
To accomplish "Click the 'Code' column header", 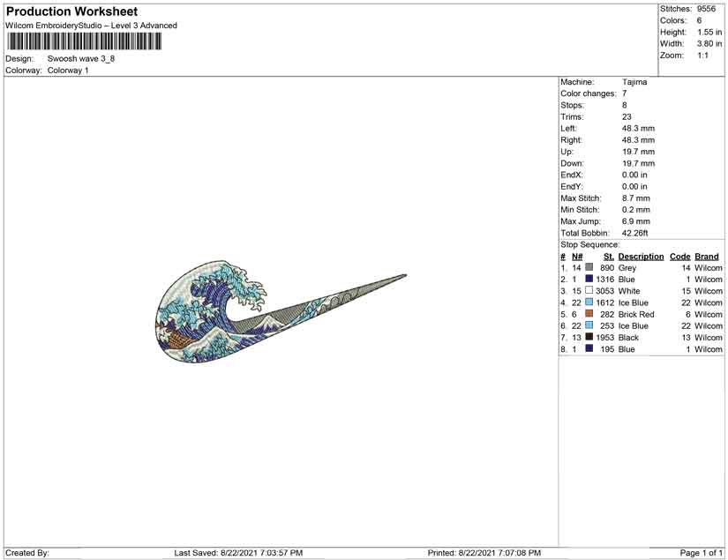I will tap(679, 257).
